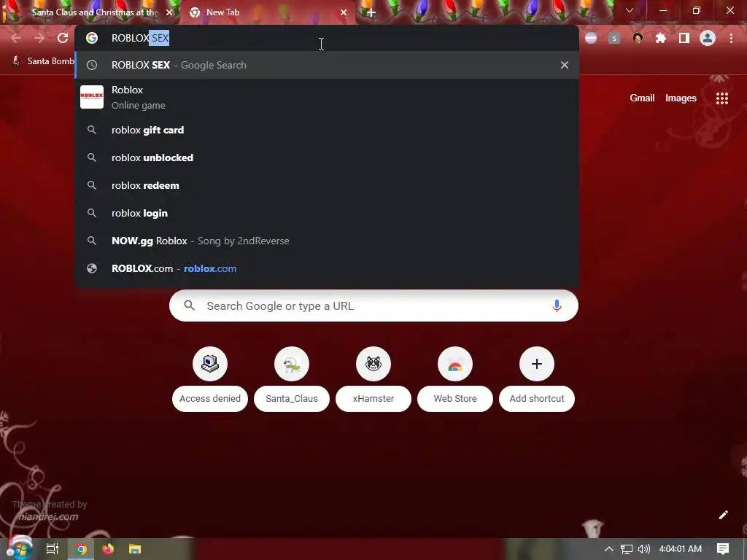The height and width of the screenshot is (560, 747).
Task: Click the Google icon in the address bar
Action: point(92,38)
